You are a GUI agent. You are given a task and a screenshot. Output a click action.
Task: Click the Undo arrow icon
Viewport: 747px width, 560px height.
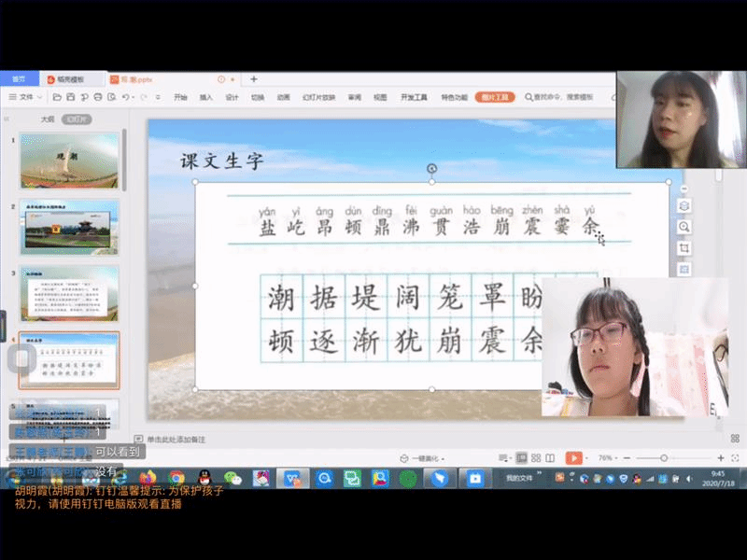126,97
